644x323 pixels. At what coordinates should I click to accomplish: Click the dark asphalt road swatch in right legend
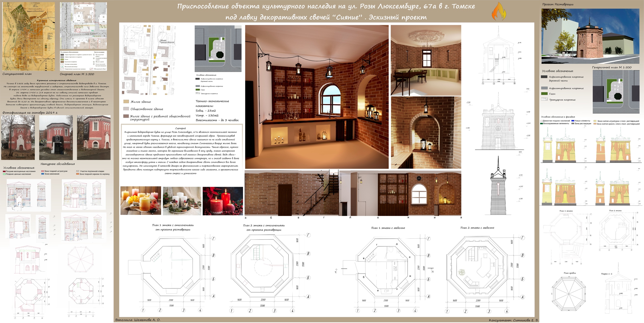click(544, 77)
